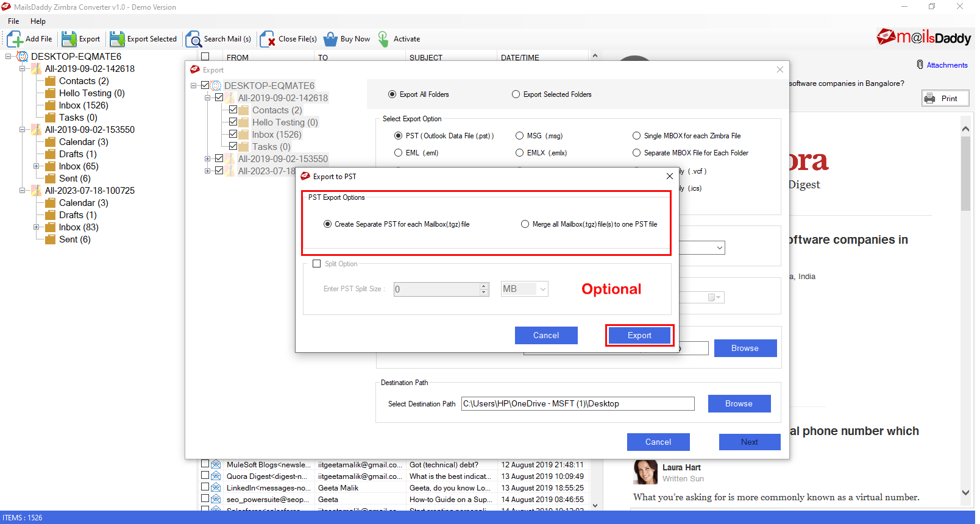Select PST (Outlook Data File) export option
The height and width of the screenshot is (524, 980).
pos(398,136)
